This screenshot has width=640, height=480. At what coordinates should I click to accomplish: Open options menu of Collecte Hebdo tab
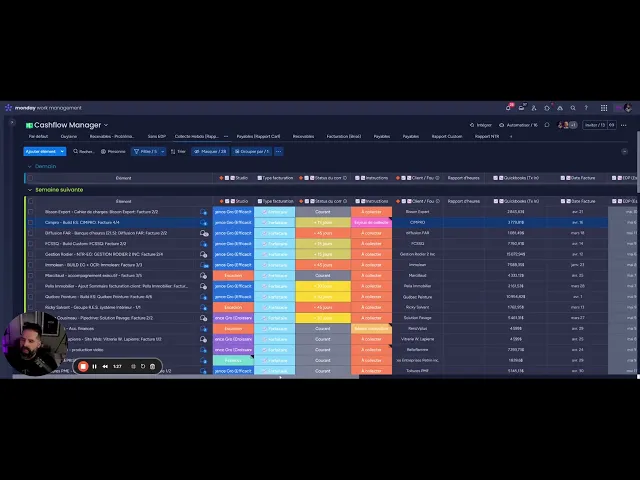click(x=226, y=136)
